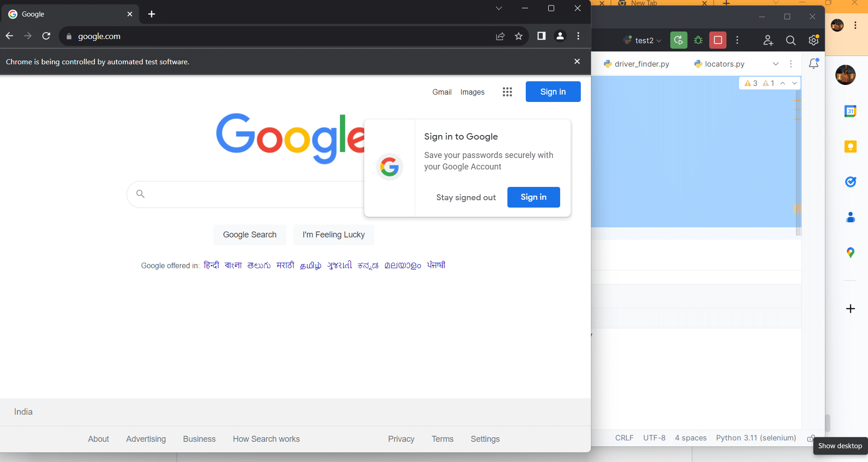This screenshot has width=868, height=462.
Task: View site information lock icon
Action: (x=69, y=36)
